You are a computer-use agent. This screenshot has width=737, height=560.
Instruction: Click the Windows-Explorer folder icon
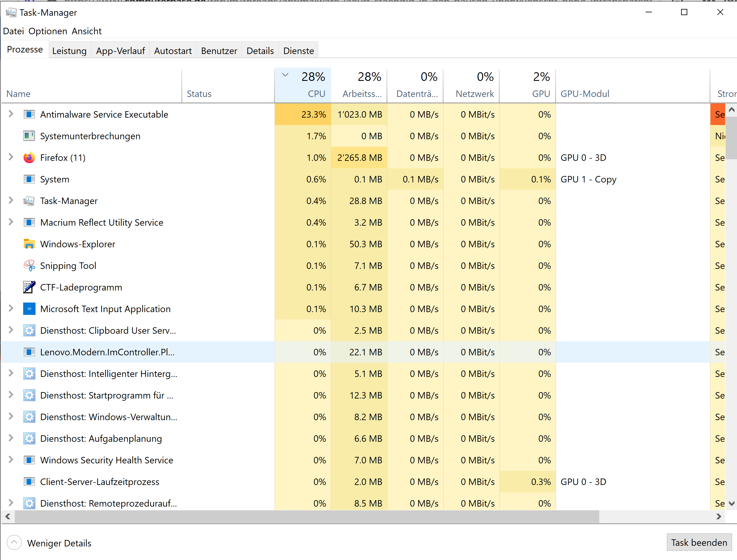pyautogui.click(x=29, y=244)
